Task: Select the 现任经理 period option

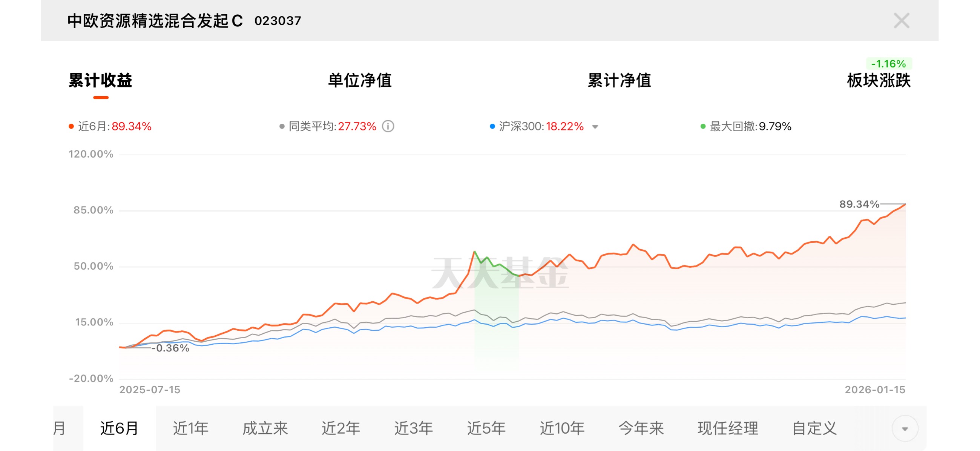Action: tap(727, 428)
